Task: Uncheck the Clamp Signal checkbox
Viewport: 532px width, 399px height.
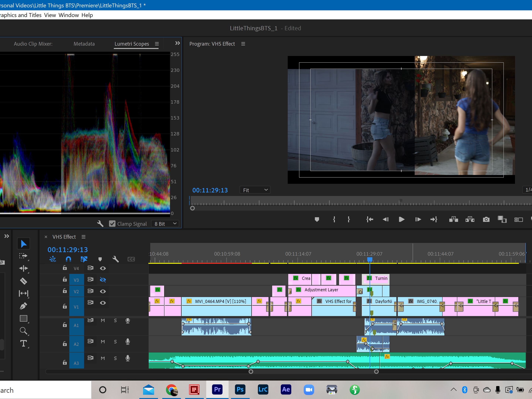Action: (x=112, y=224)
